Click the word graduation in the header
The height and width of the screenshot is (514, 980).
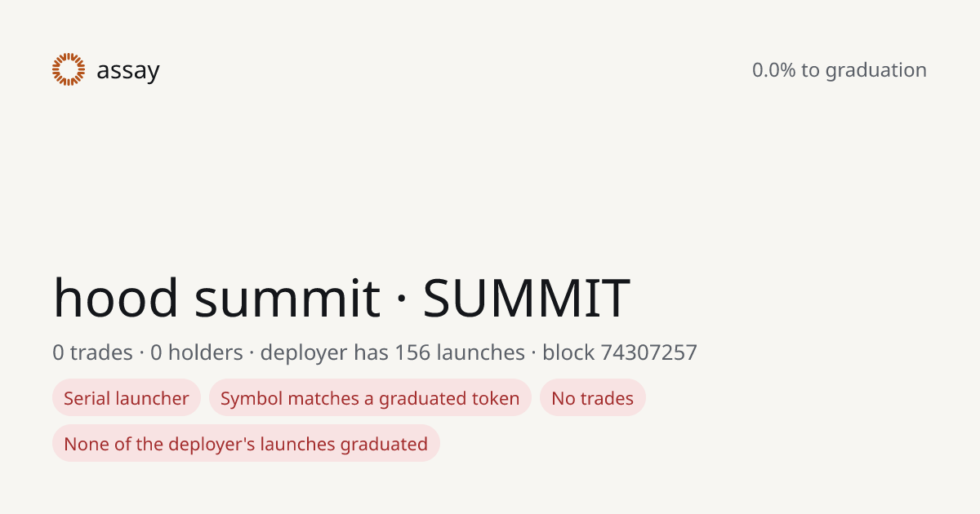click(x=876, y=71)
